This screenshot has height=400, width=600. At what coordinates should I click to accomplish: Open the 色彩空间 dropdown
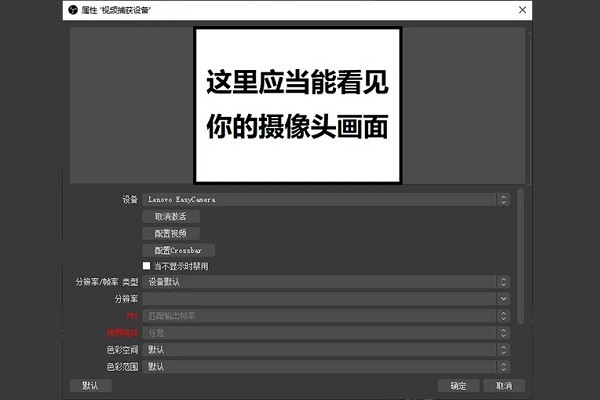[326, 349]
